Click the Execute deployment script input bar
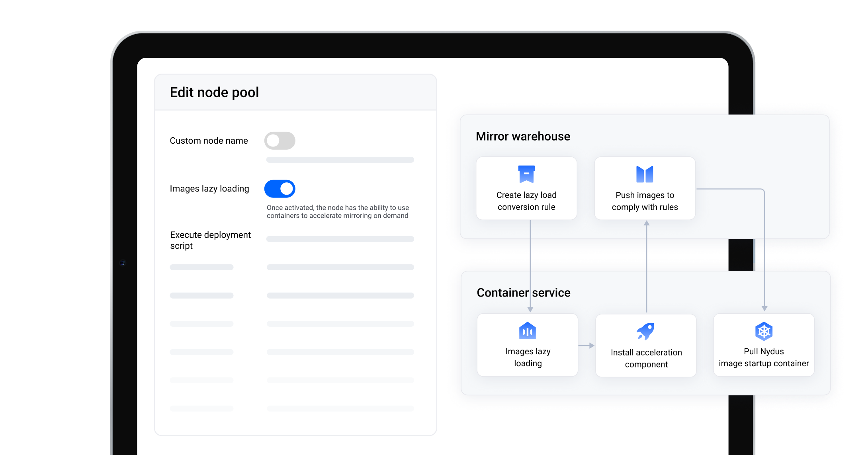This screenshot has height=455, width=868. (340, 239)
